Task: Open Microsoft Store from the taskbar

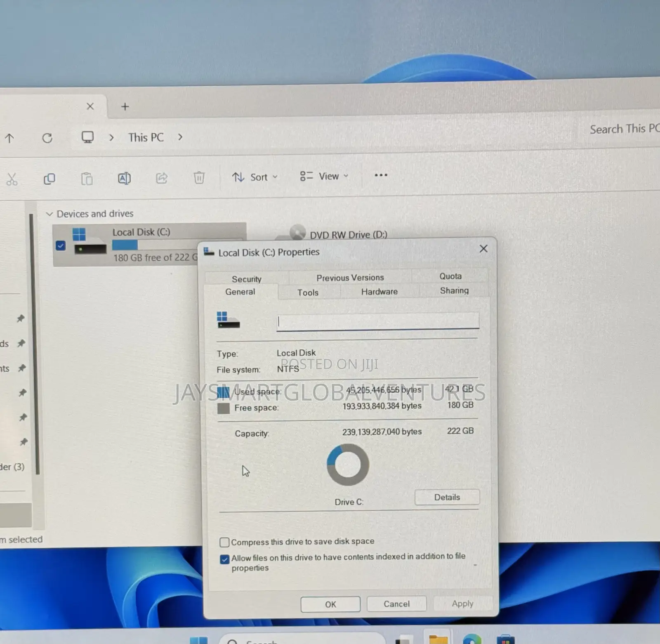Action: 505,639
